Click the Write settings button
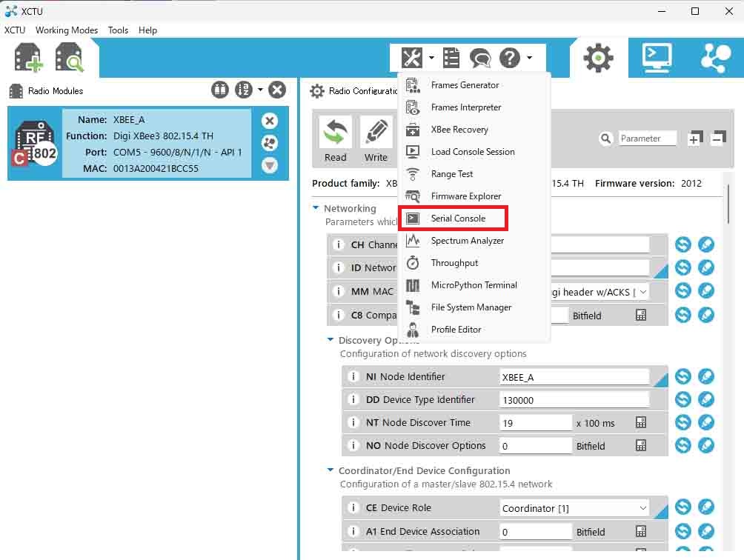 click(376, 140)
